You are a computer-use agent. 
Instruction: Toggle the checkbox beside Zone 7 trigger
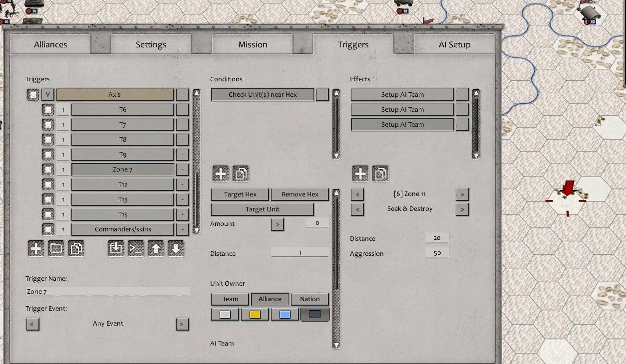[47, 169]
